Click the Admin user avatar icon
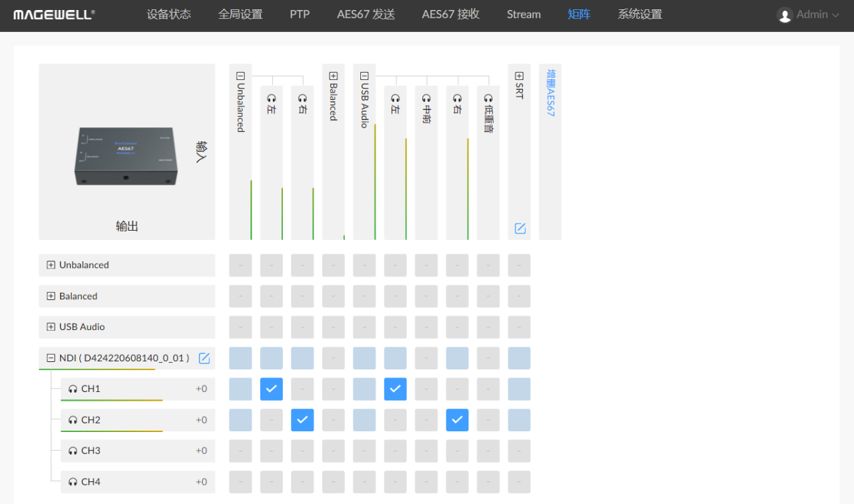 (785, 15)
